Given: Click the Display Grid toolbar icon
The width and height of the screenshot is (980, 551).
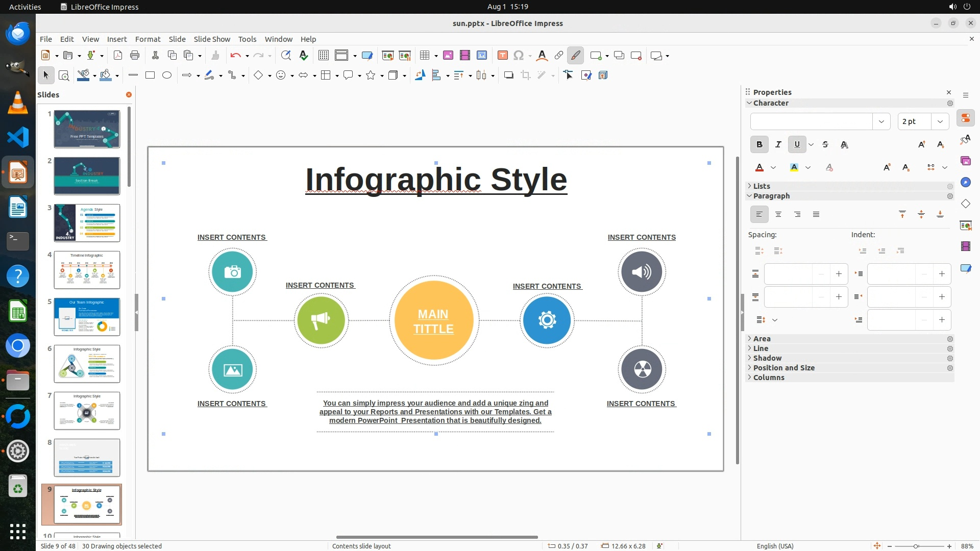Looking at the screenshot, I should click(x=323, y=56).
